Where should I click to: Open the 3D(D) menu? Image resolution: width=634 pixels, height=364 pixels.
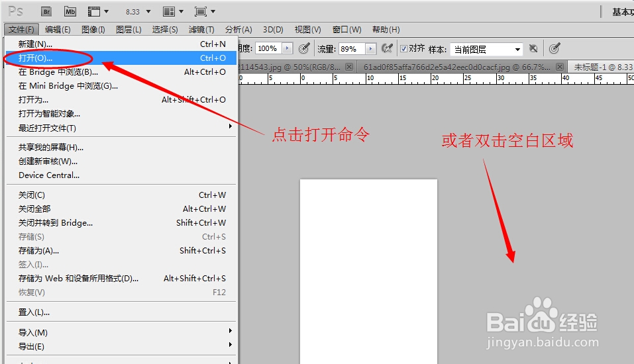273,30
